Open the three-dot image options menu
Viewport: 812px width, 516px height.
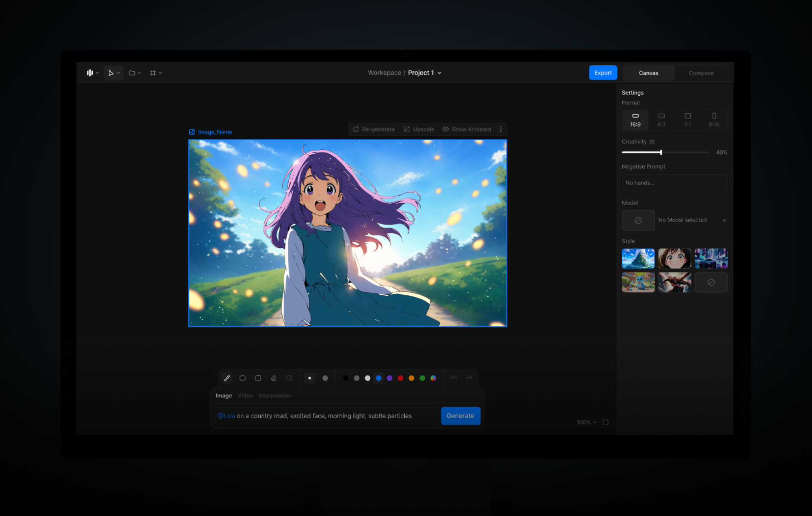pos(501,129)
